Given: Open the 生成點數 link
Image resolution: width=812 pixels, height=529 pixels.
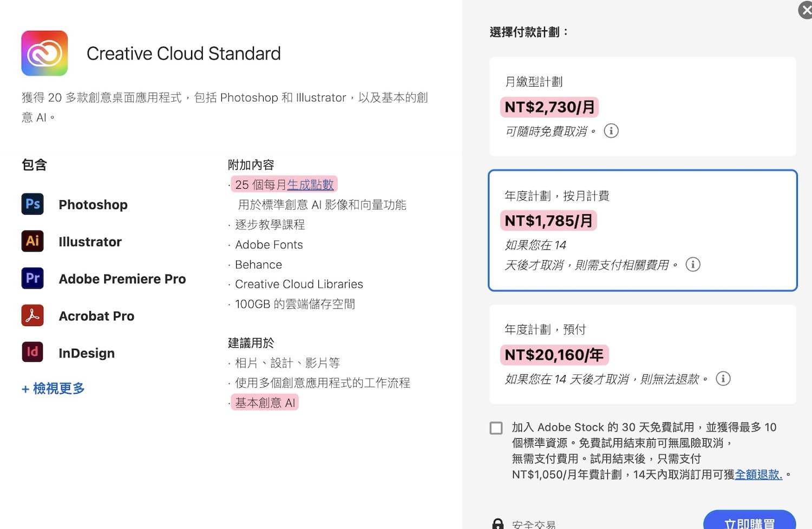Looking at the screenshot, I should [311, 184].
